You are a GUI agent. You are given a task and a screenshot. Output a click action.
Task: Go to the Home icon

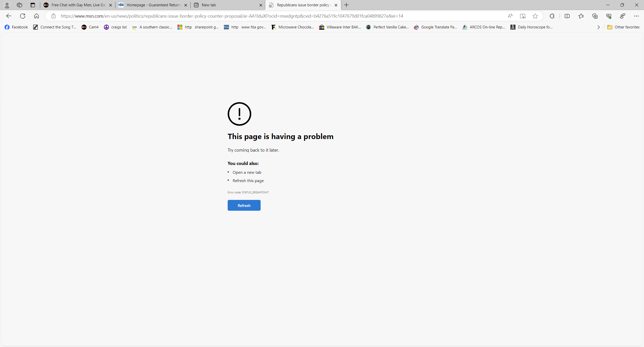click(36, 16)
